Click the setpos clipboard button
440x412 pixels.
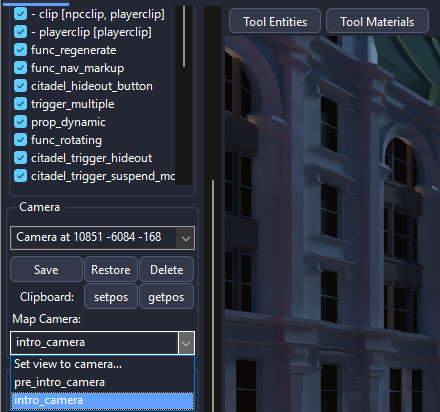(x=111, y=297)
